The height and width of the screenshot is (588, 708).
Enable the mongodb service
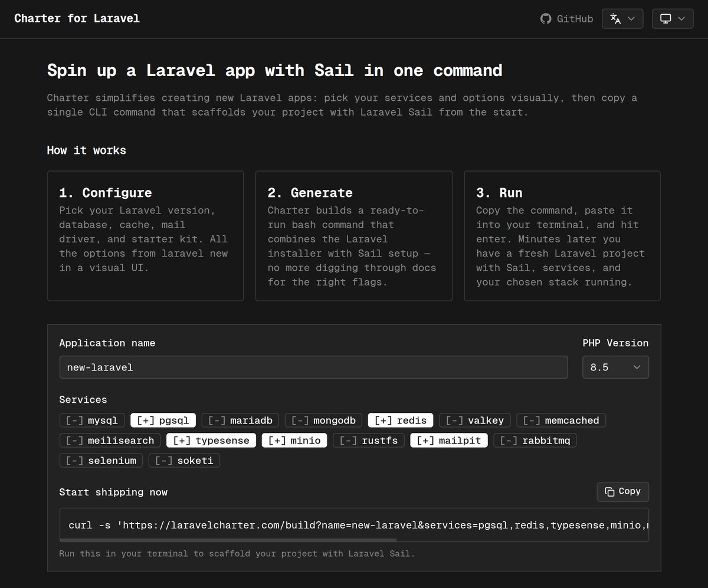pyautogui.click(x=323, y=421)
